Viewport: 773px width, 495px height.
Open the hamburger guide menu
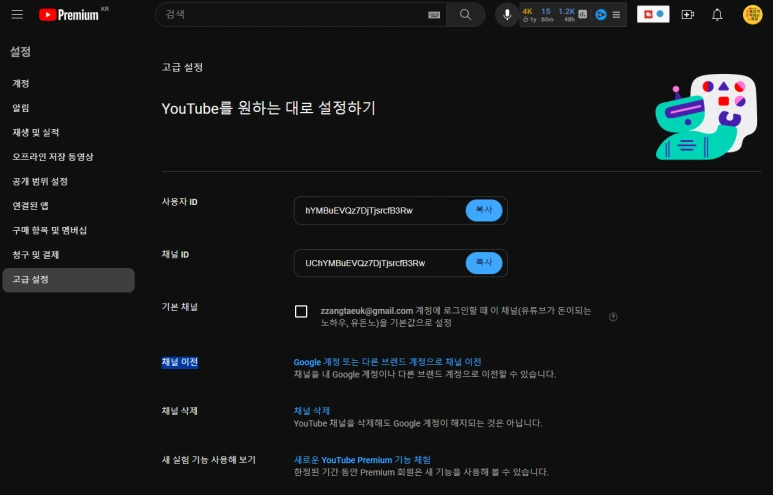click(x=17, y=14)
